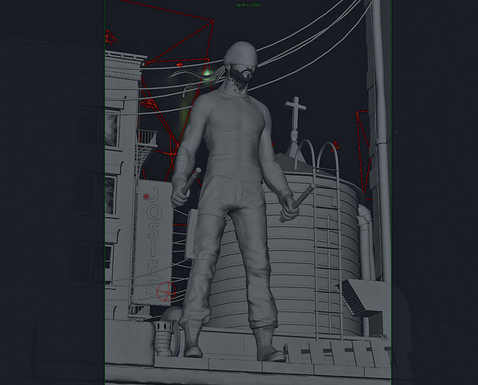Click the circular red light icon near Josie's sign
The image size is (478, 385).
(166, 291)
